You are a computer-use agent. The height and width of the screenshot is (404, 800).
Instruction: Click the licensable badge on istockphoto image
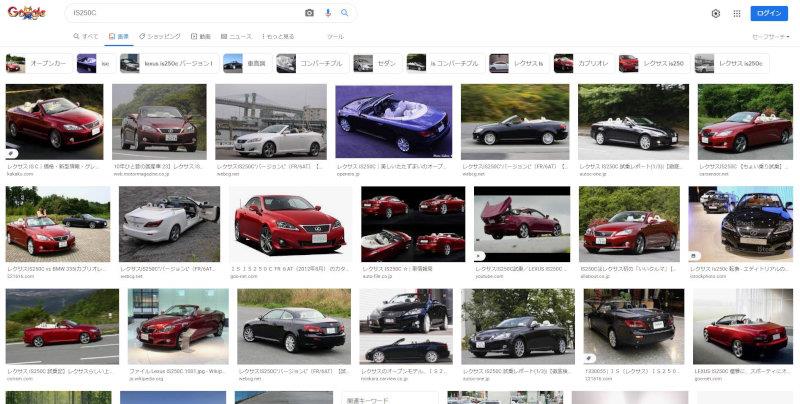694,256
